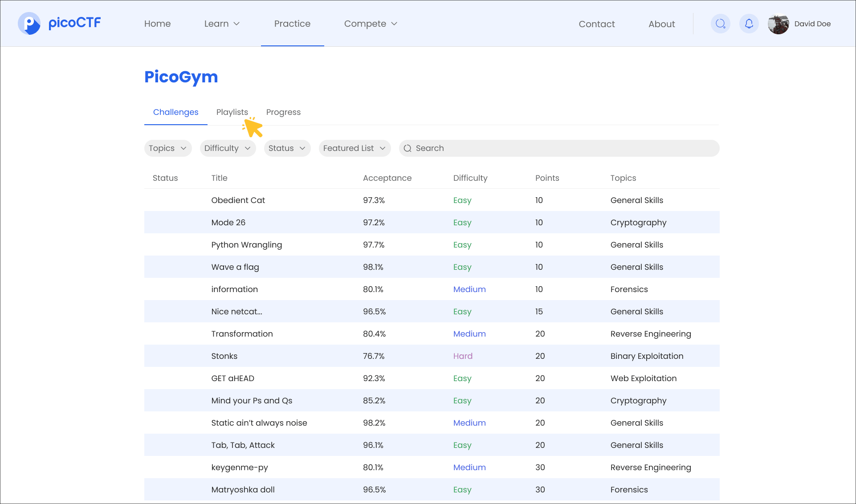Click the 15 points value
The height and width of the screenshot is (504, 856).
(x=539, y=312)
